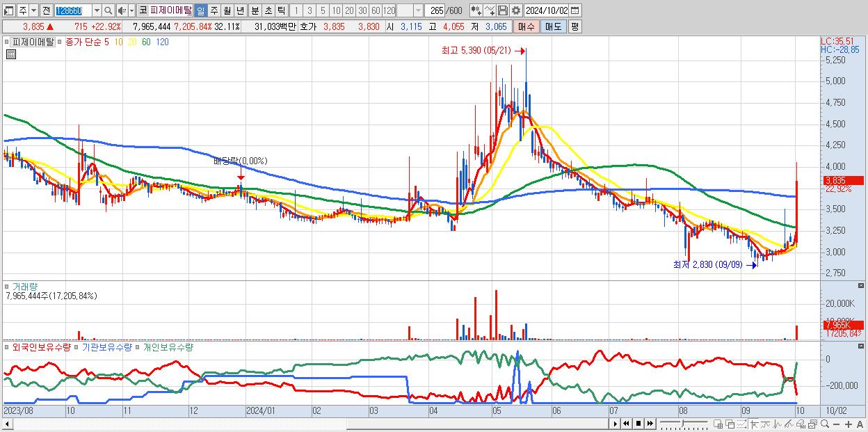Click the horizontal chart scrollbar thumb
Image resolution: width=868 pixels, height=432 pixels.
tap(477, 424)
